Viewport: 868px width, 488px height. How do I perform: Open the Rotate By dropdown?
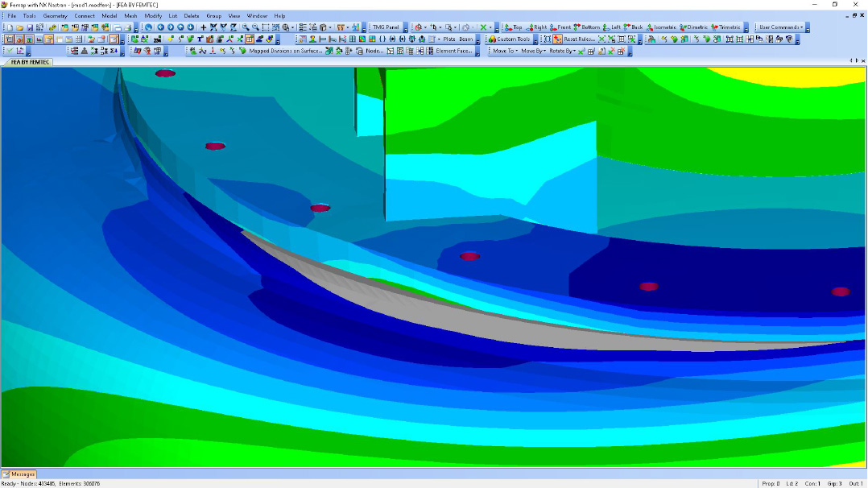click(562, 51)
